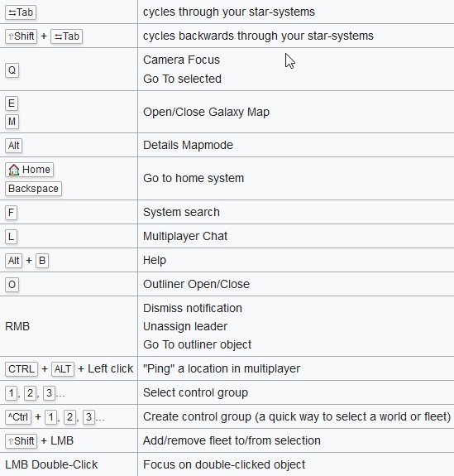Viewport: 454px width, 476px height.
Task: Click the L key badge
Action: coord(12,237)
